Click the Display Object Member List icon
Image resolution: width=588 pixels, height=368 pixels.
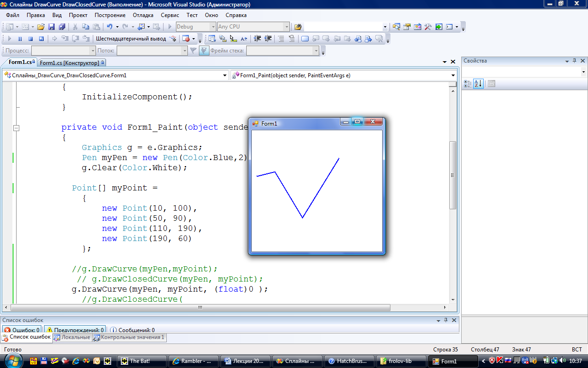pyautogui.click(x=213, y=39)
